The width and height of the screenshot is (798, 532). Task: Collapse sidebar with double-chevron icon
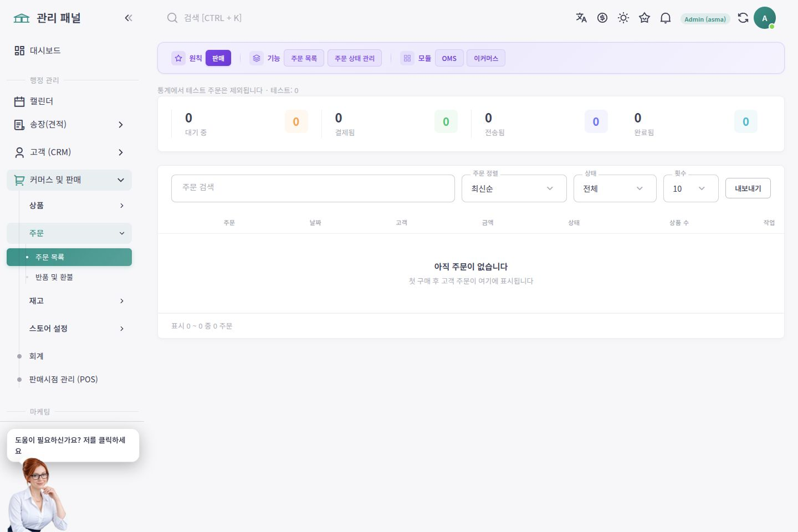pyautogui.click(x=129, y=18)
